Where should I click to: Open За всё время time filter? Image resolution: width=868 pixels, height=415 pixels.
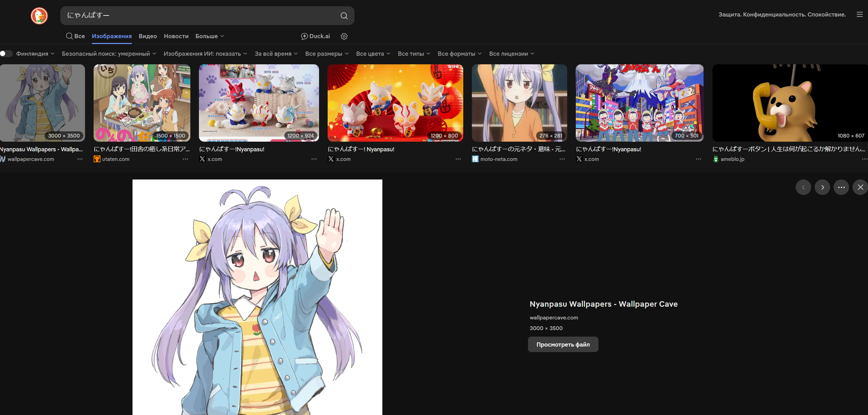[x=276, y=54]
